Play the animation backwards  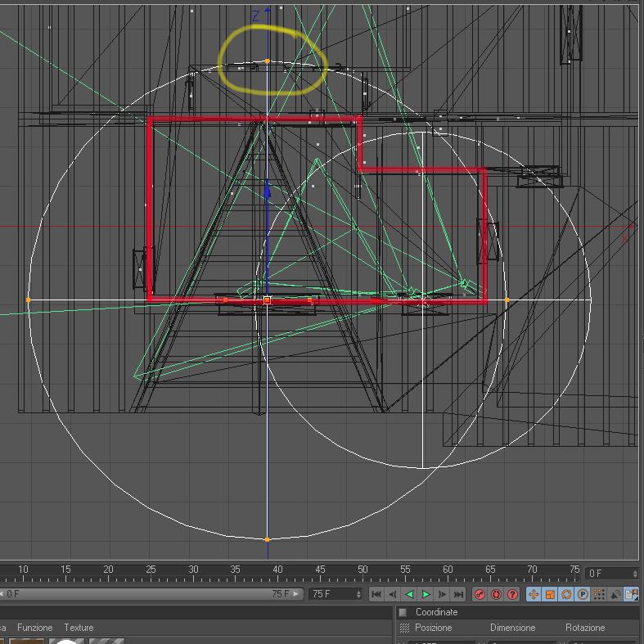point(409,594)
